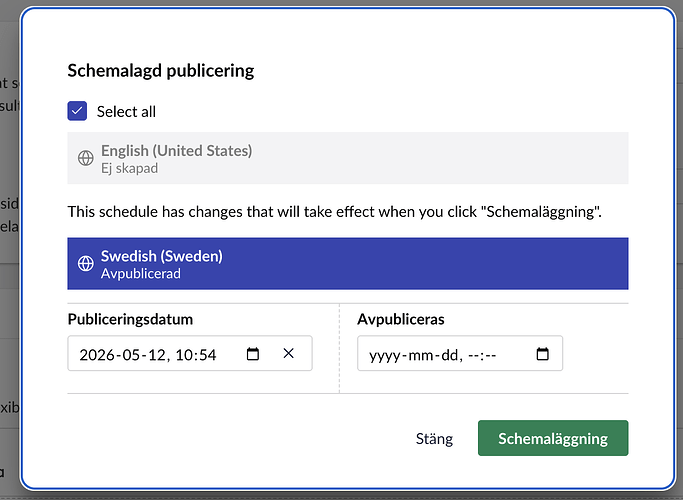Click the Stäng button

tap(434, 438)
